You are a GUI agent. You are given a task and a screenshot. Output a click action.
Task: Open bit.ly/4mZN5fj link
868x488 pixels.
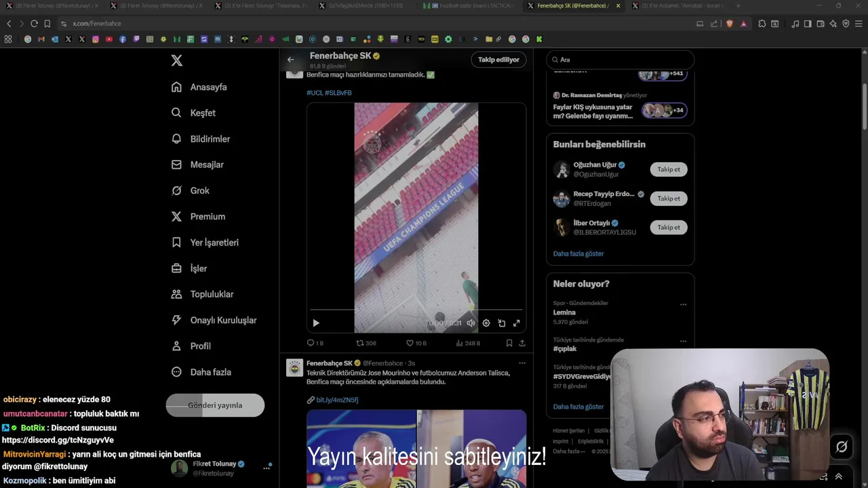click(337, 400)
